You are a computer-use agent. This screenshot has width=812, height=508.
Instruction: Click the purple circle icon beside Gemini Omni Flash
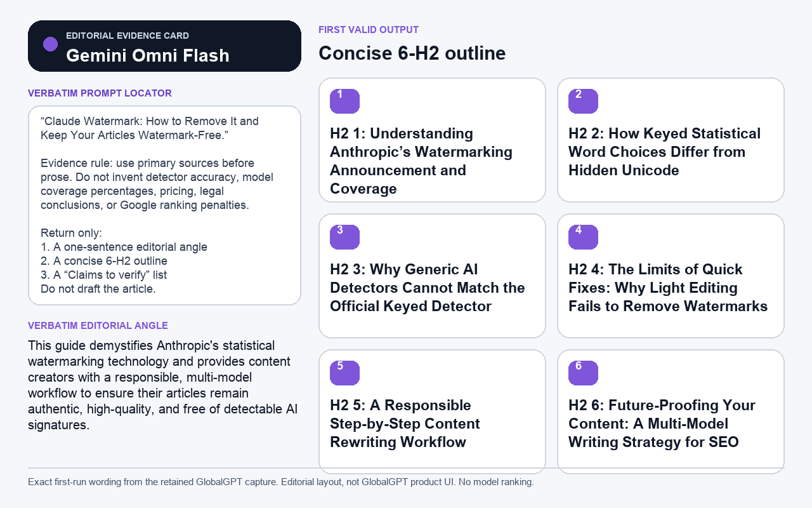50,44
